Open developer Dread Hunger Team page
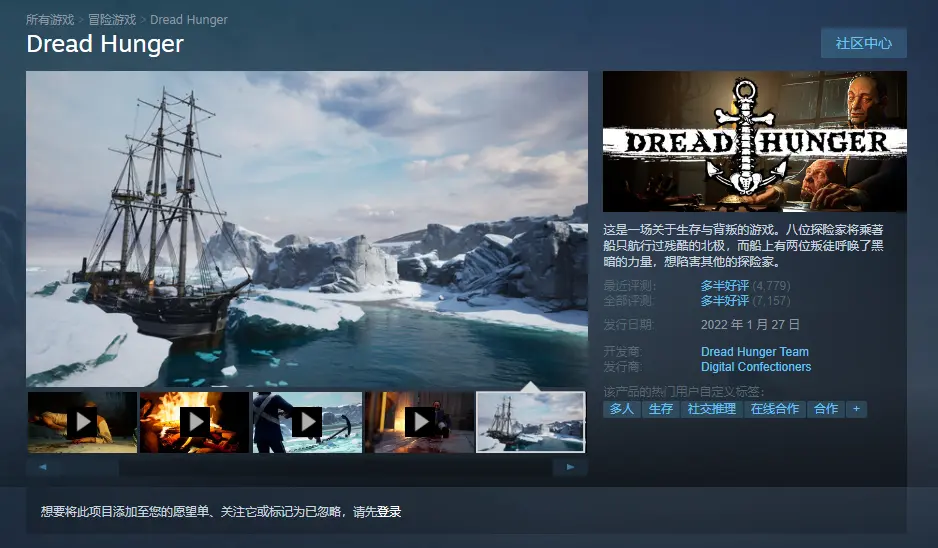 754,352
